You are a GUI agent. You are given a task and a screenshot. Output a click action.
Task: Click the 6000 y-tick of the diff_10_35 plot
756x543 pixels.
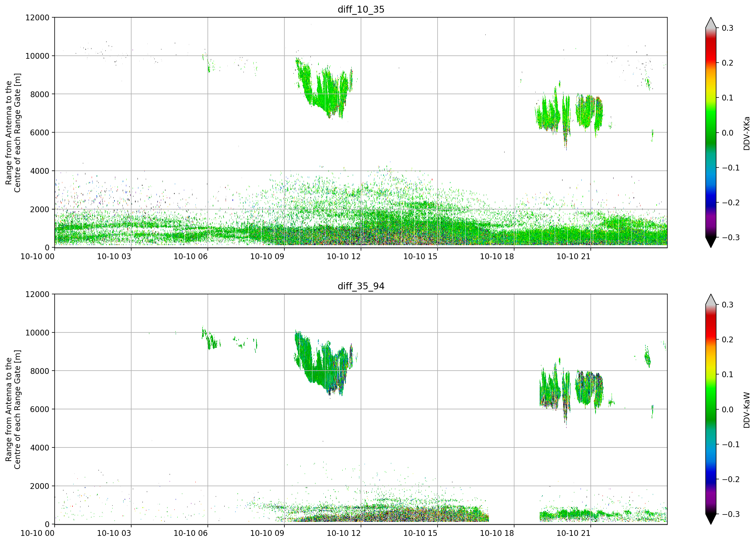[x=40, y=132]
